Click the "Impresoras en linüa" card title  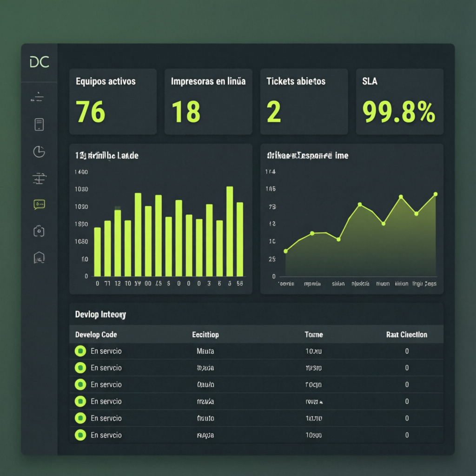coord(208,81)
